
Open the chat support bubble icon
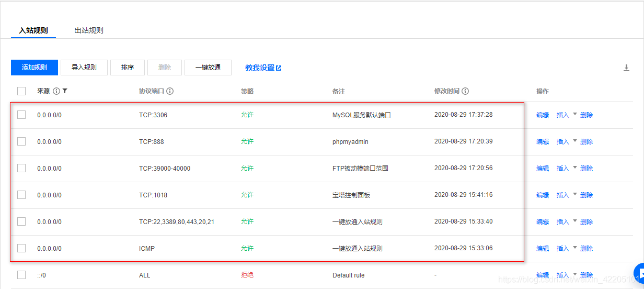pos(639,274)
